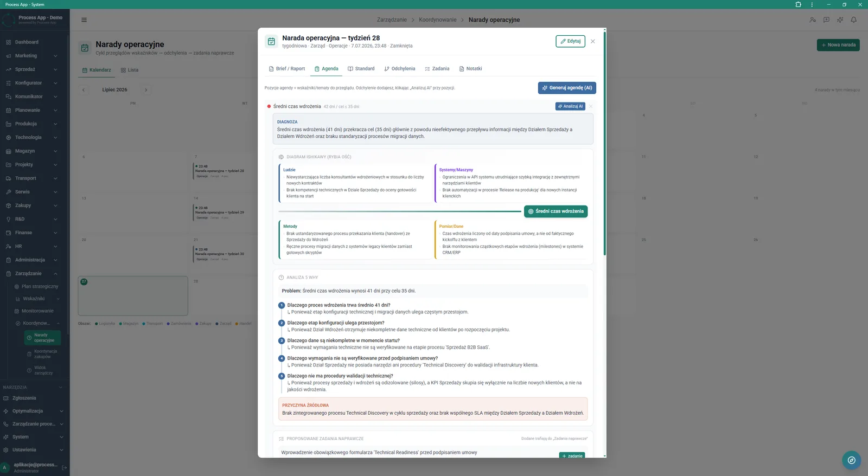
Task: Click the Nowa narada button
Action: click(x=838, y=45)
